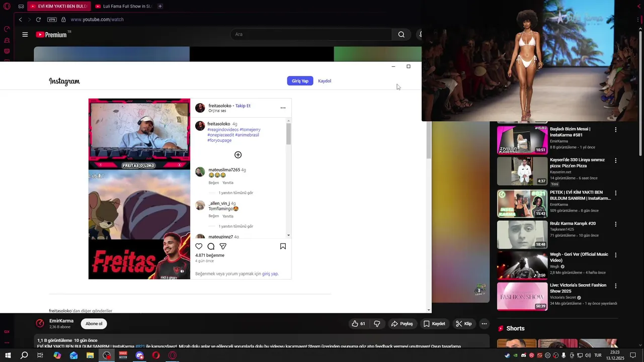Switch TUR keyboard language indicator

pyautogui.click(x=598, y=355)
